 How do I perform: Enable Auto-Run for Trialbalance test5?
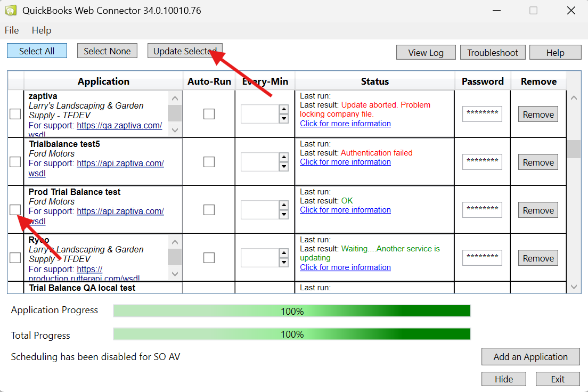[209, 162]
